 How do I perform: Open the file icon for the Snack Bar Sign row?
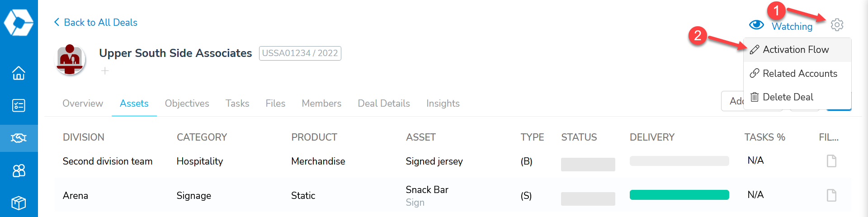coord(831,195)
